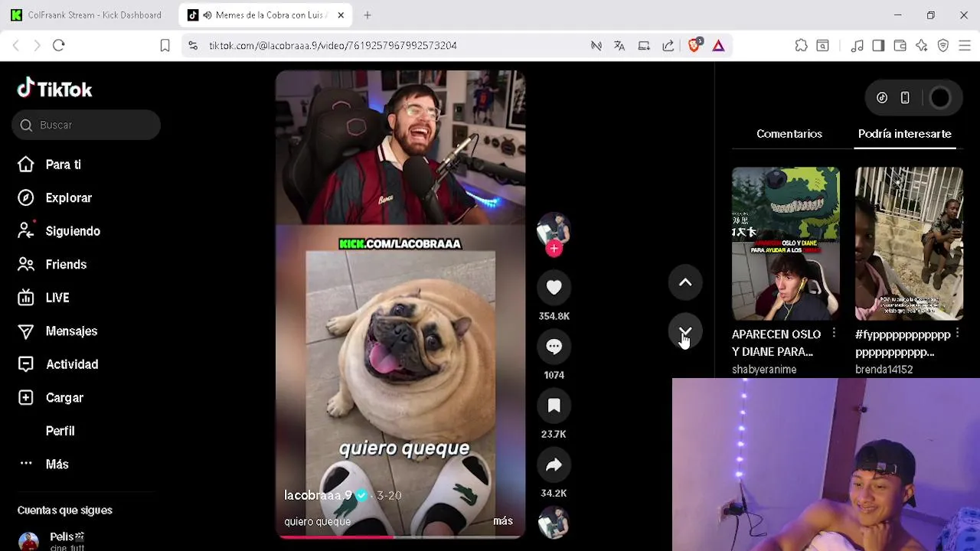Click the 354.8K like count
The image size is (980, 551).
click(554, 316)
